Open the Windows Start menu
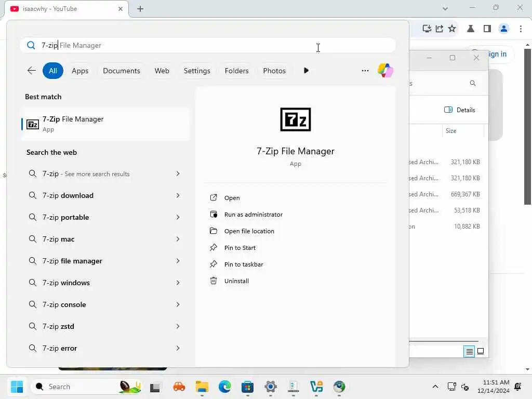Viewport: 532px width, 399px height. 17,387
